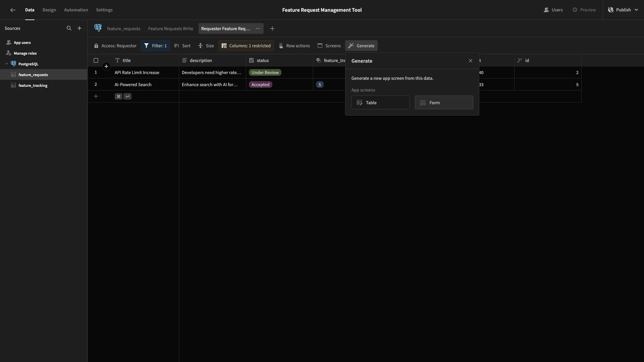Open the Feature Requests Write view tab
644x362 pixels.
point(171,29)
